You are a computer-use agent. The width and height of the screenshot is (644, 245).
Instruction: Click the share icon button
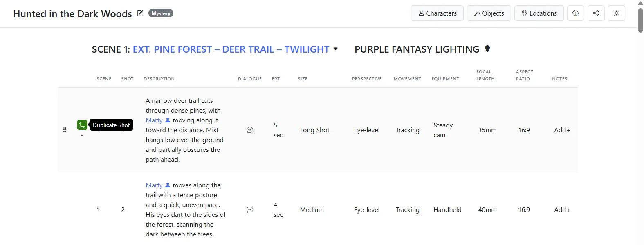coord(596,13)
